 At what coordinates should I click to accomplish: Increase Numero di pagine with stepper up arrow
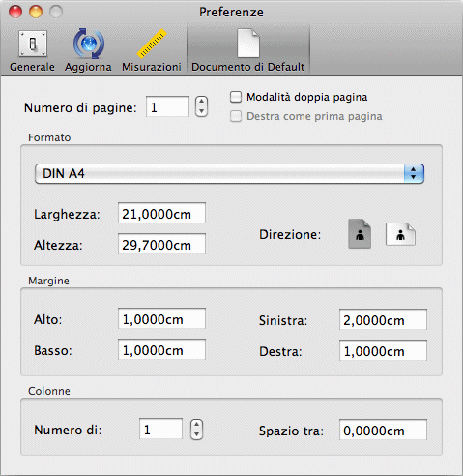tap(201, 102)
